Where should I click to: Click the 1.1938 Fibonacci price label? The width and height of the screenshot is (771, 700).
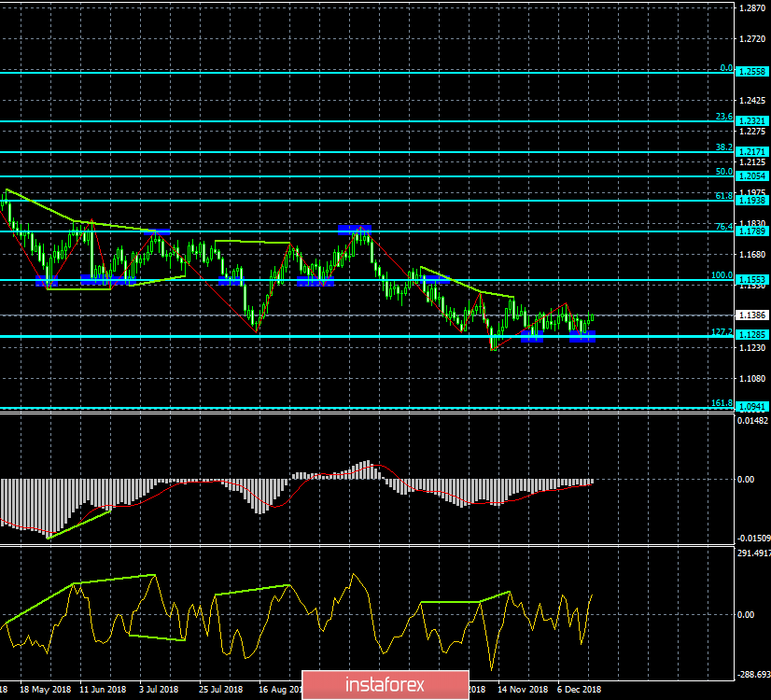point(751,200)
